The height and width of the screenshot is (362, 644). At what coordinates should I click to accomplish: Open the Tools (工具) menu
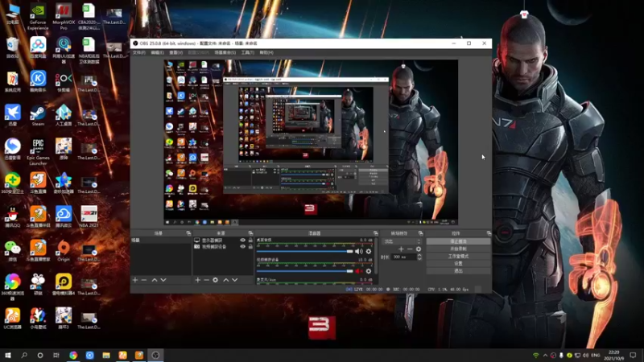(248, 52)
